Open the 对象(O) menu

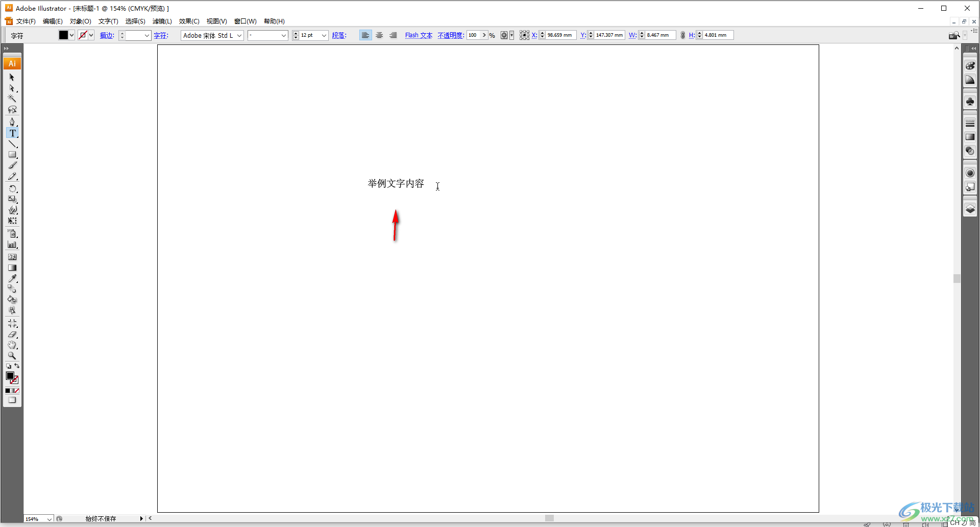[x=80, y=21]
